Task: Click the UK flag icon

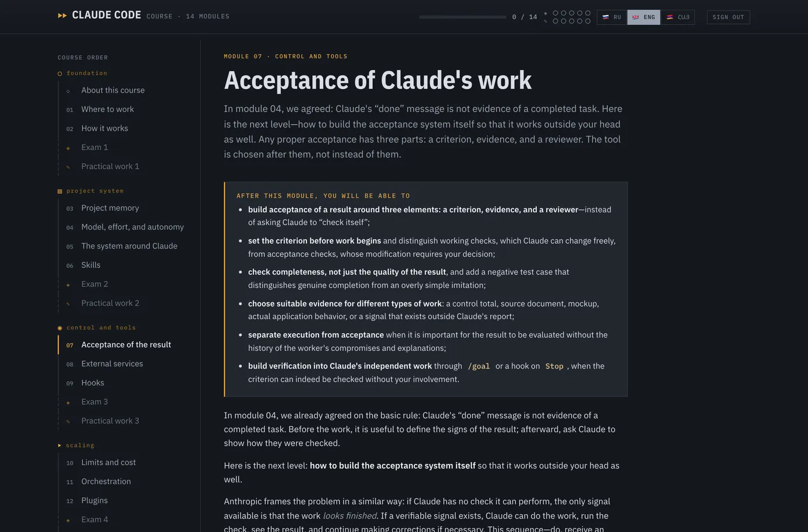Action: click(635, 17)
